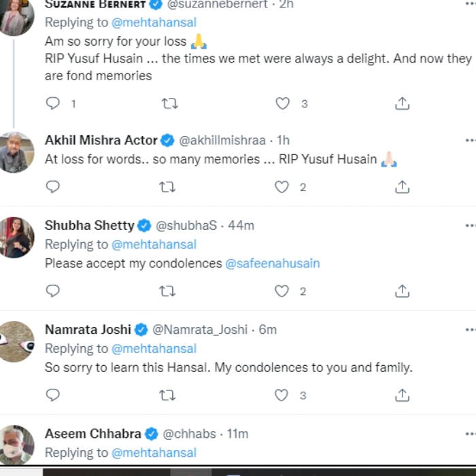Viewport: 476px width, 476px height.
Task: Share Shubha Shetty's tweet
Action: 402,291
